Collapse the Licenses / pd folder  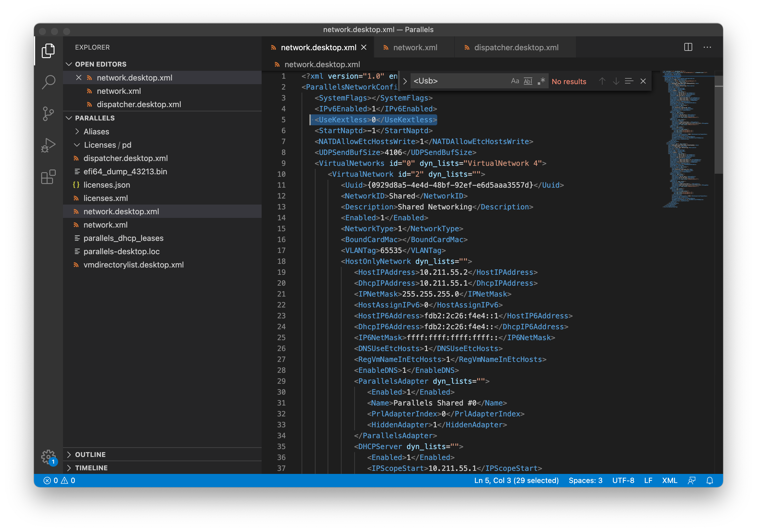(x=162, y=145)
